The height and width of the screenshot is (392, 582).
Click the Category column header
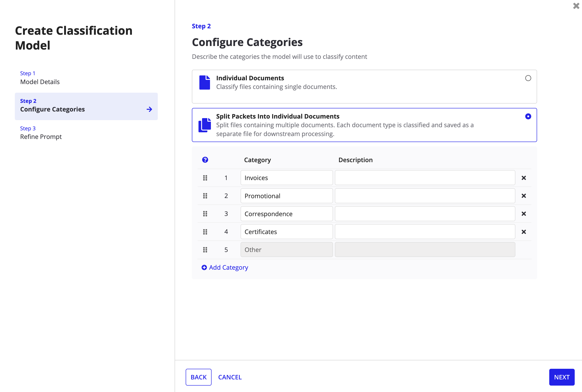[x=257, y=160]
